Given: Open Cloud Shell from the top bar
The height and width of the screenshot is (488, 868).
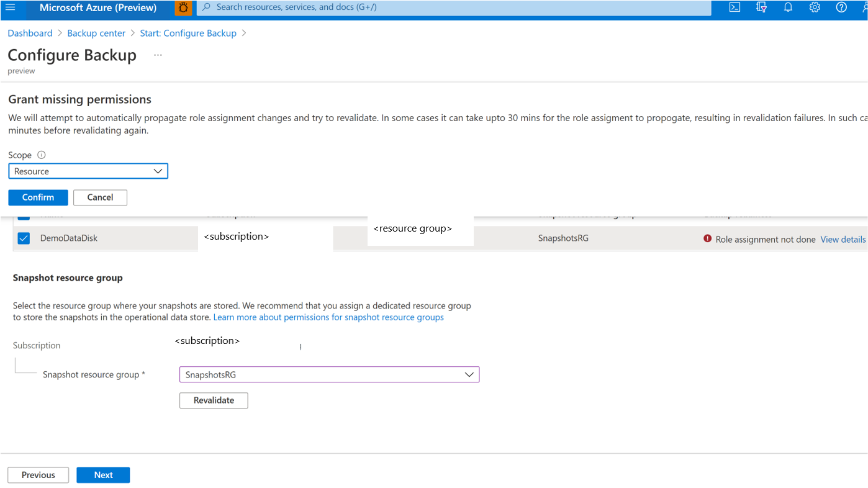Looking at the screenshot, I should (x=735, y=7).
